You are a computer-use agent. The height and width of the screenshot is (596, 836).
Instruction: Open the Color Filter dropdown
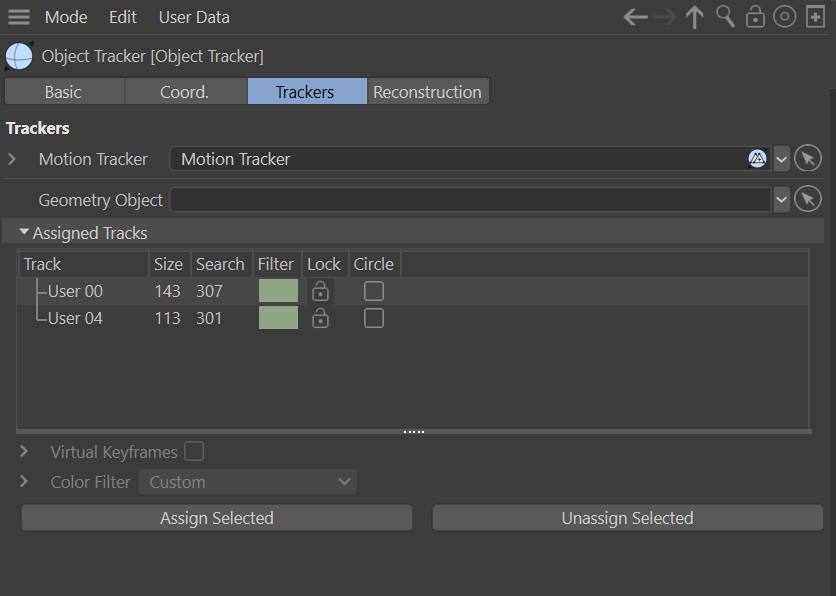[x=248, y=482]
